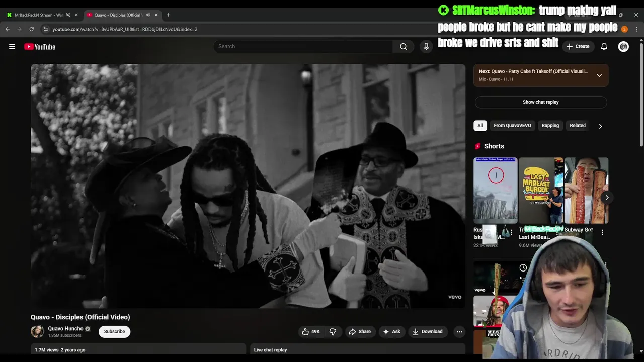Activate voice search microphone
This screenshot has height=362, width=644.
tap(426, 46)
